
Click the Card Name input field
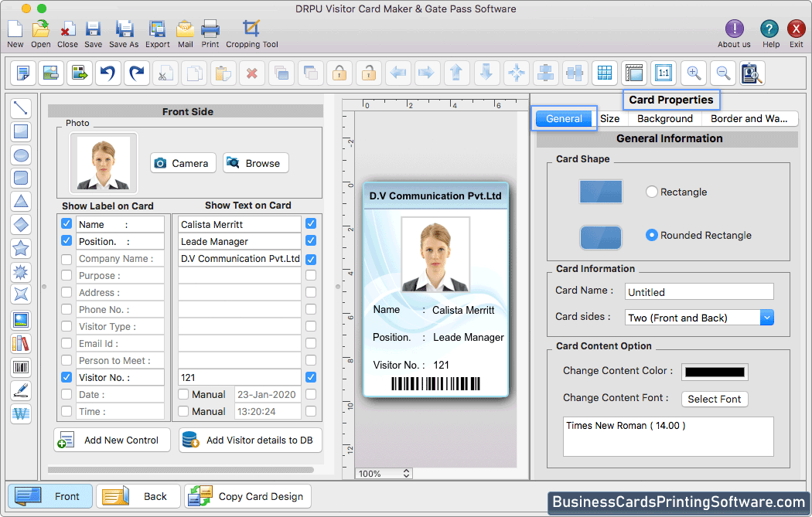tap(699, 291)
